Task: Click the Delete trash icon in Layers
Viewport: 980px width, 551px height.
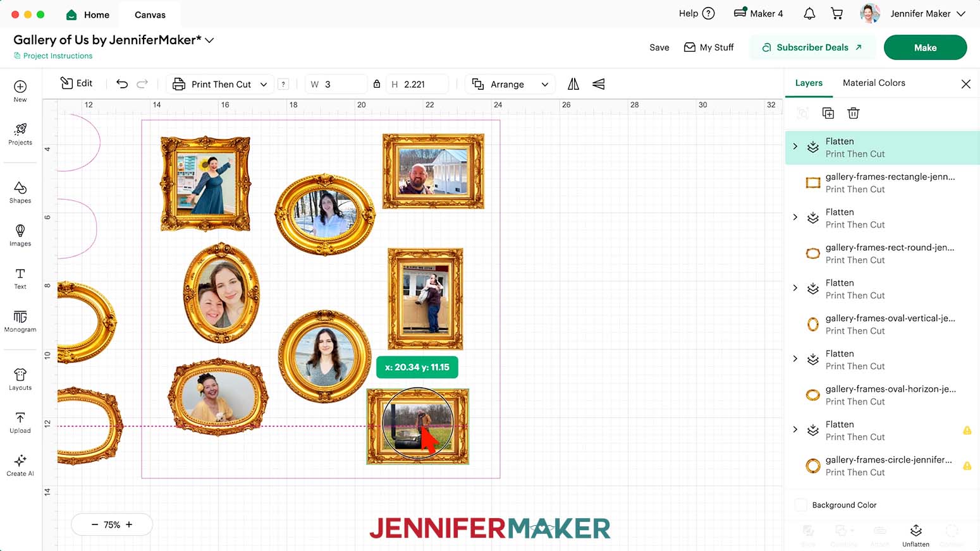Action: [x=854, y=113]
